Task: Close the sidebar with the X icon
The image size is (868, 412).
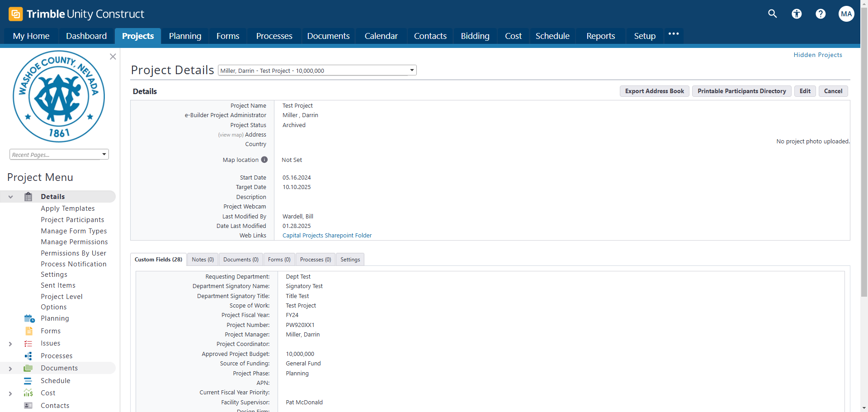Action: point(113,57)
